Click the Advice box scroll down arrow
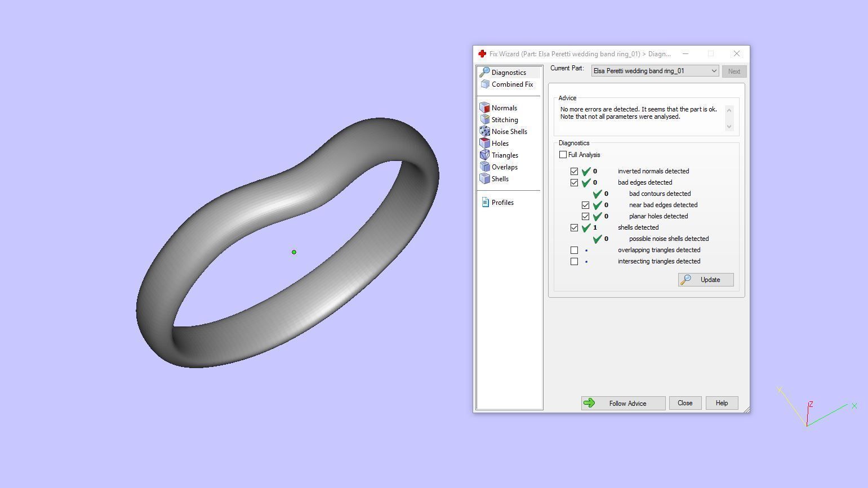Screen dimensions: 868x488 pos(729,127)
